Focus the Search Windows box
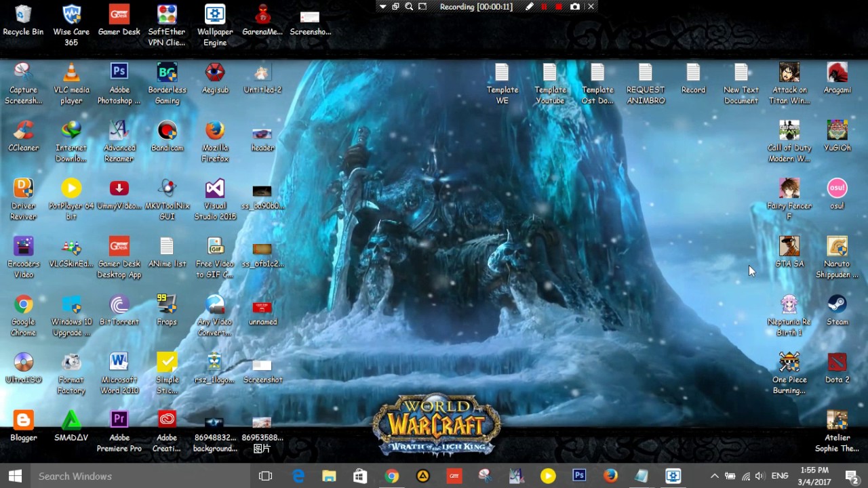This screenshot has width=868, height=488. click(x=140, y=476)
